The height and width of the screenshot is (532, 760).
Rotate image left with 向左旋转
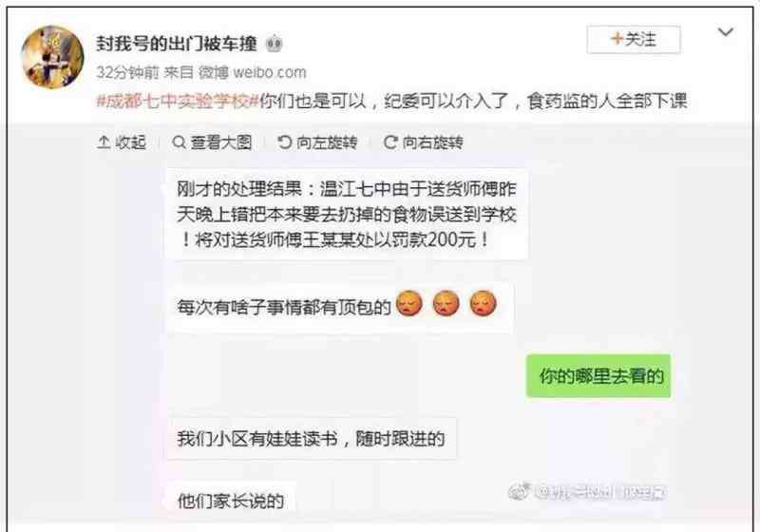click(x=317, y=142)
